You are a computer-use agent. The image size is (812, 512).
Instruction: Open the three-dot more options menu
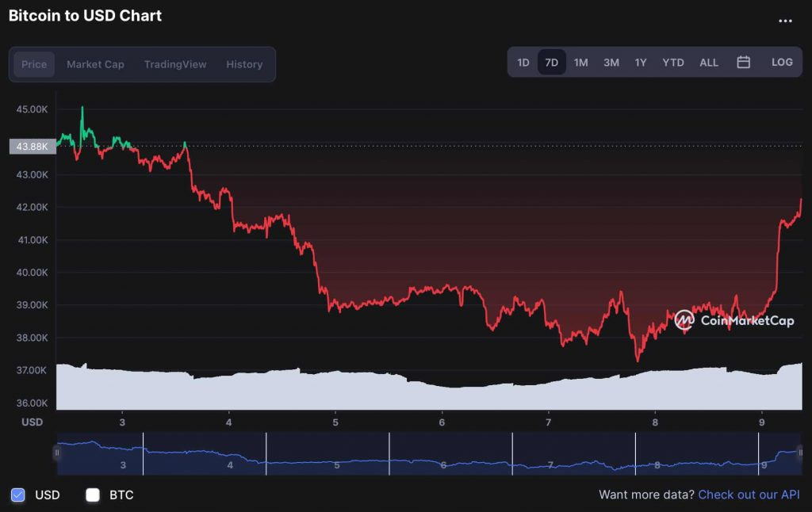click(785, 21)
